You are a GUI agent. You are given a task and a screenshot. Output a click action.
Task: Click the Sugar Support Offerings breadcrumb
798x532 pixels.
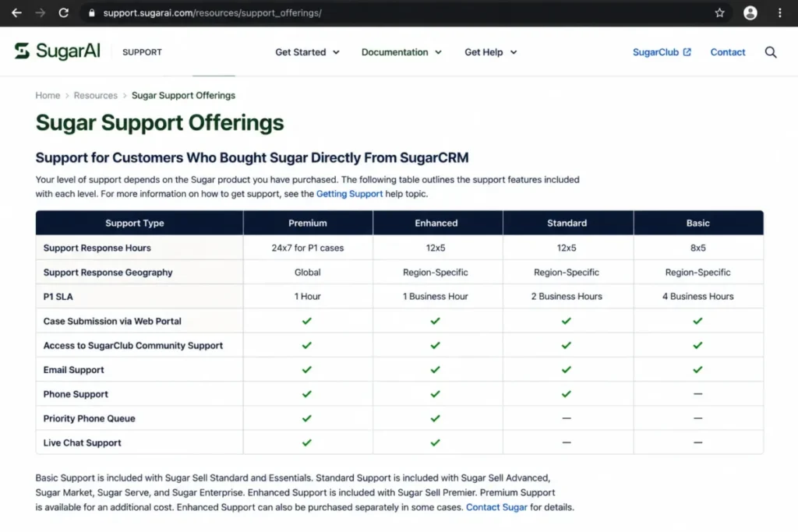click(x=183, y=95)
